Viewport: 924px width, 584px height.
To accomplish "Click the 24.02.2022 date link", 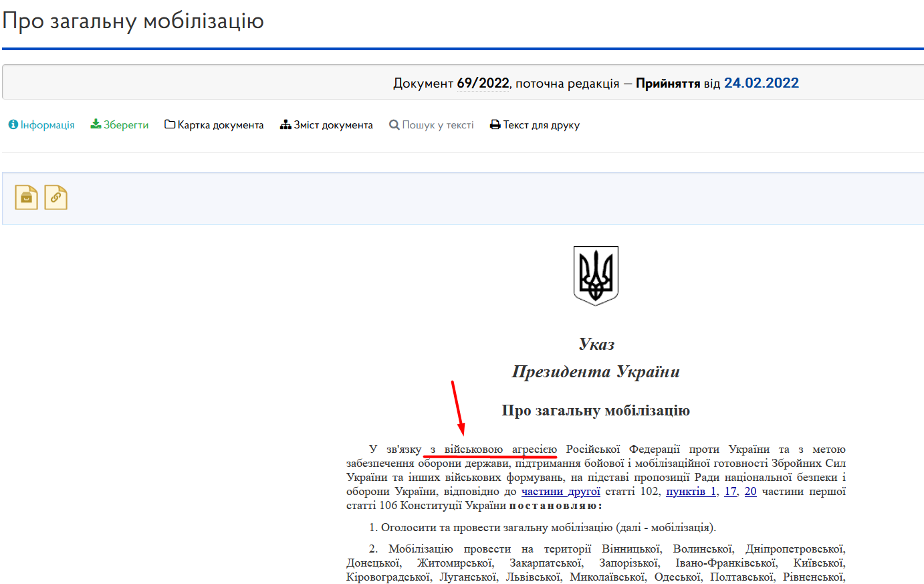I will [x=761, y=83].
